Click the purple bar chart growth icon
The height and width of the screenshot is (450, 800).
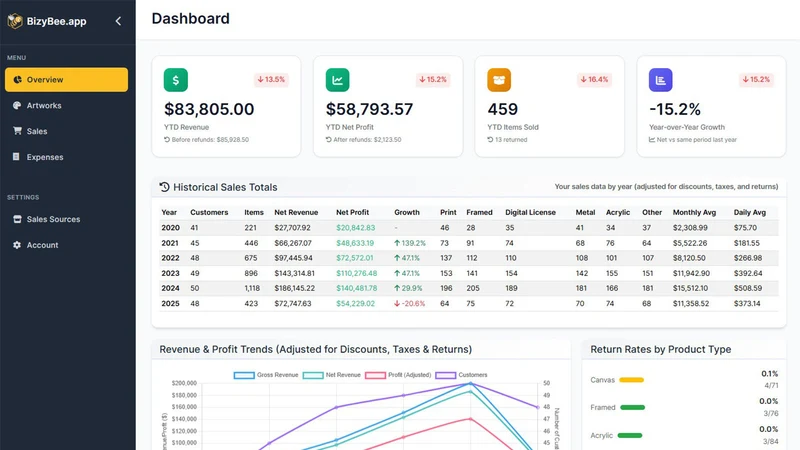tap(661, 80)
